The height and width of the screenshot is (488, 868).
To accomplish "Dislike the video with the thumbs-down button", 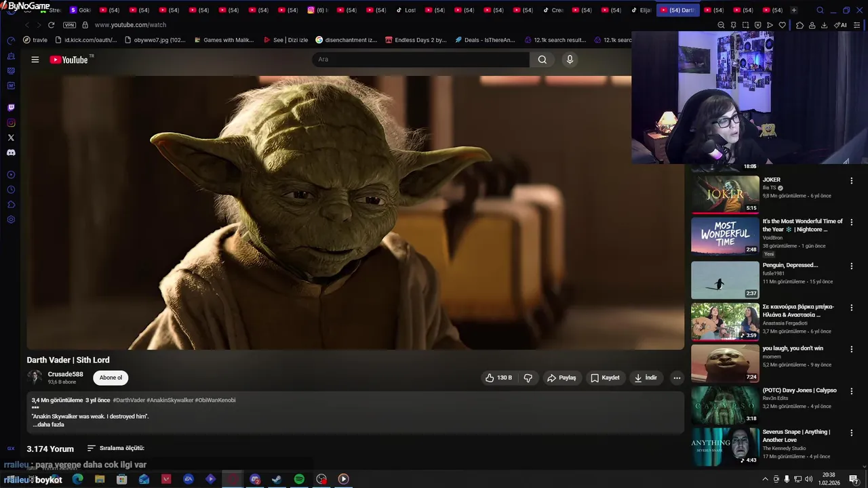I will tap(528, 378).
